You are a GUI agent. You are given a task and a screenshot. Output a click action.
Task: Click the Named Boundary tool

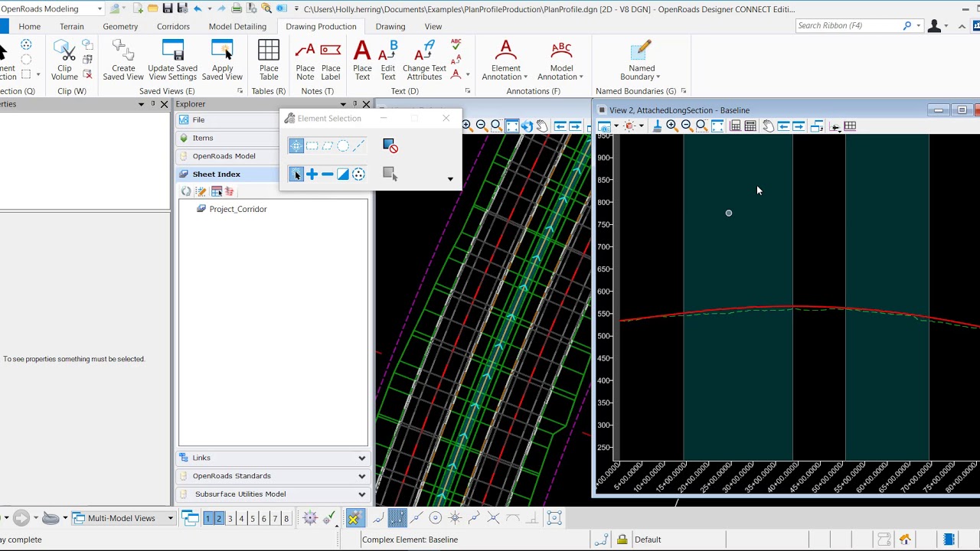pos(642,60)
